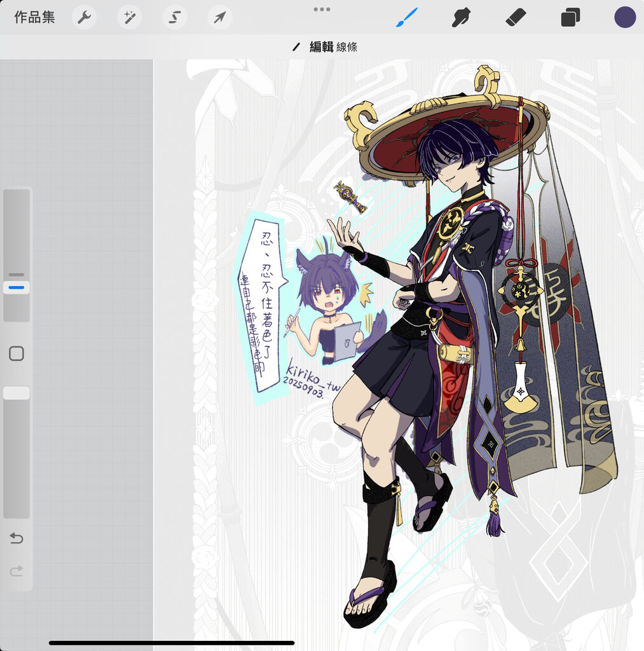The image size is (644, 651).
Task: Click the redo arrow in the sidebar
Action: (x=17, y=572)
